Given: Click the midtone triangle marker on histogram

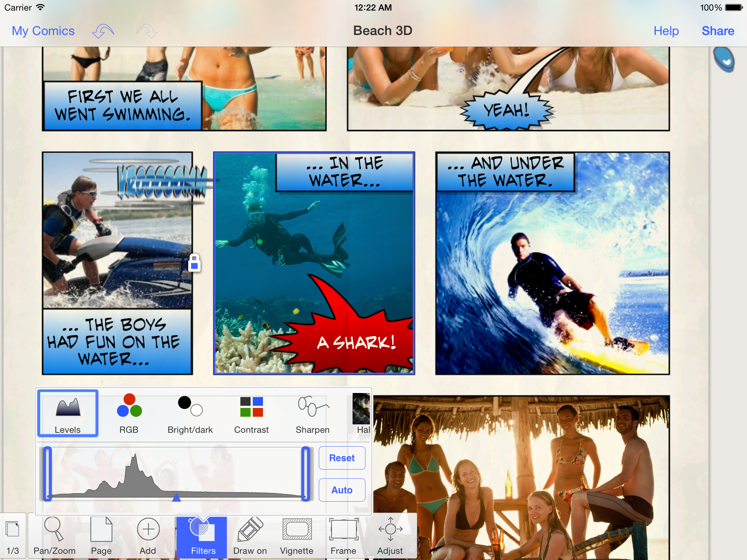Looking at the screenshot, I should coord(177,497).
